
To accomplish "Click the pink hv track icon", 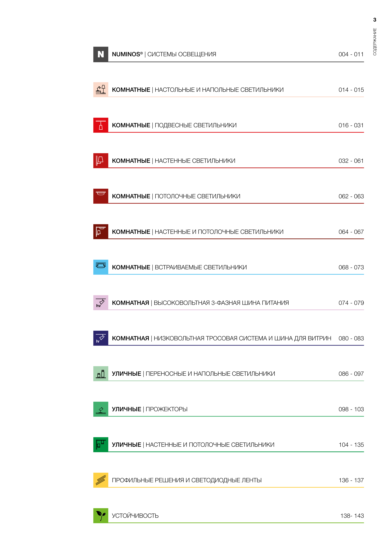I will 100,303.
